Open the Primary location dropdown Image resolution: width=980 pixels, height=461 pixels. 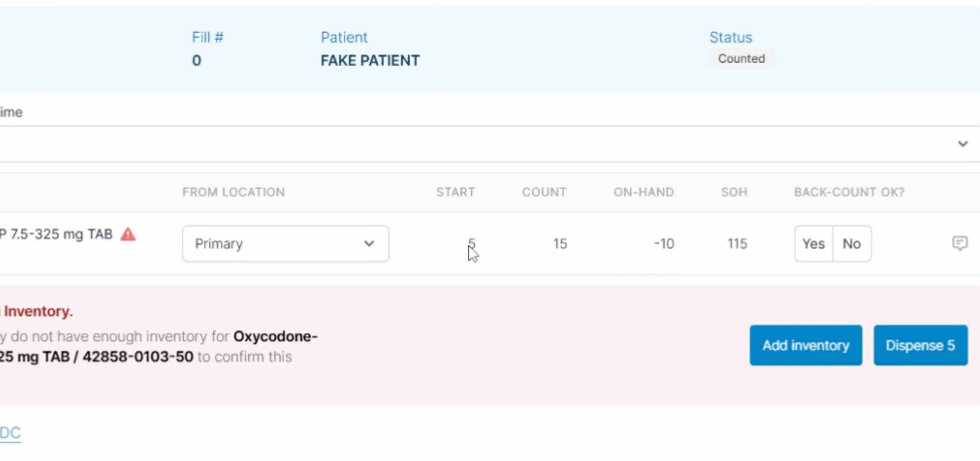tap(285, 244)
